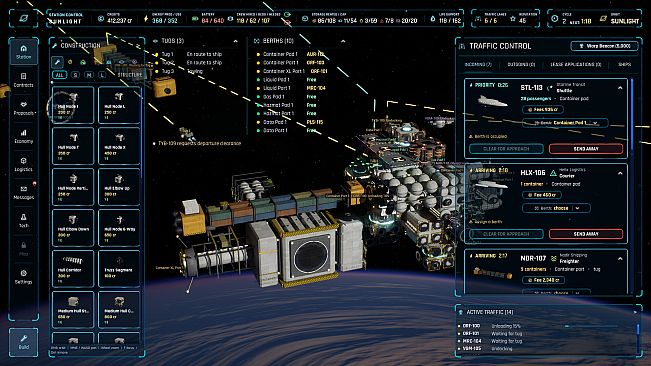651x366 pixels.
Task: Select S size filter
Action: pos(75,75)
